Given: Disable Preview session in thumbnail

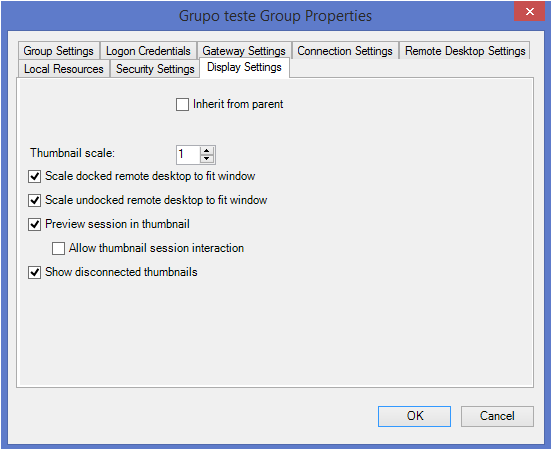Looking at the screenshot, I should 34,224.
